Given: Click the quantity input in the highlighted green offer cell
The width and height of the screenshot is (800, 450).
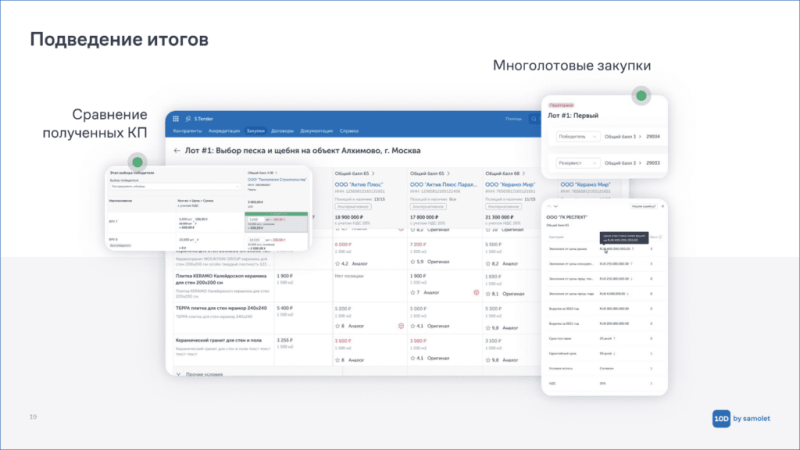Looking at the screenshot, I should click(x=256, y=221).
